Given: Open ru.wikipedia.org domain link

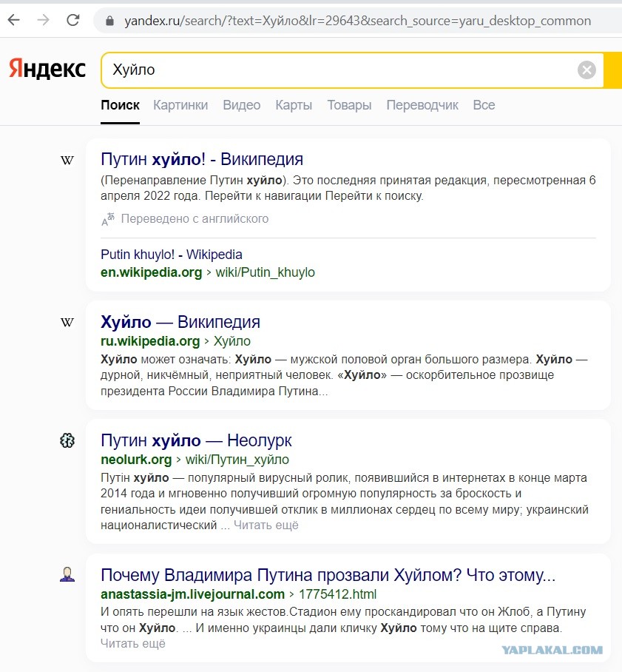Looking at the screenshot, I should click(x=150, y=341).
